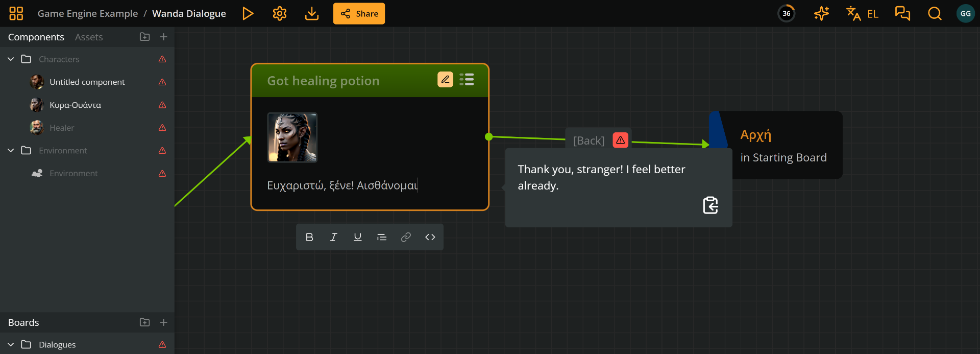Collapse the Environment folder

pos(11,151)
